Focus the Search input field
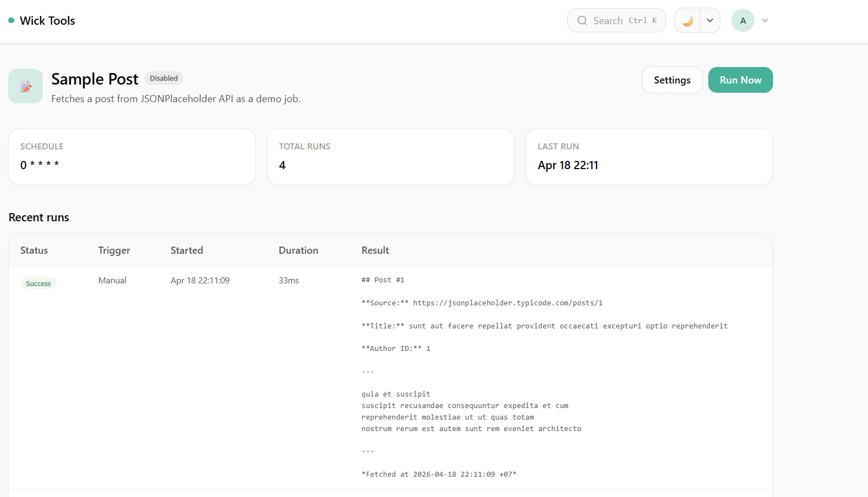 (x=616, y=21)
